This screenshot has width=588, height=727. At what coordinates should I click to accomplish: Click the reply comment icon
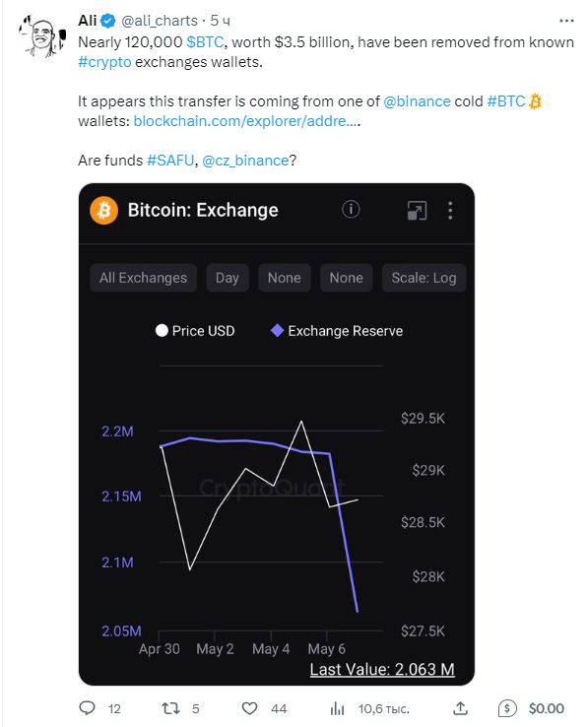point(88,708)
